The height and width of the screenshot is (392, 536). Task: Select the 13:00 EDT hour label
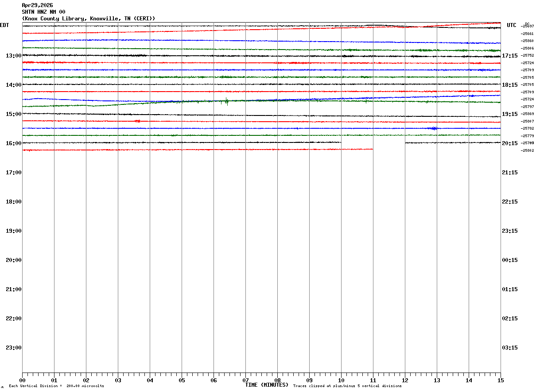(x=13, y=56)
